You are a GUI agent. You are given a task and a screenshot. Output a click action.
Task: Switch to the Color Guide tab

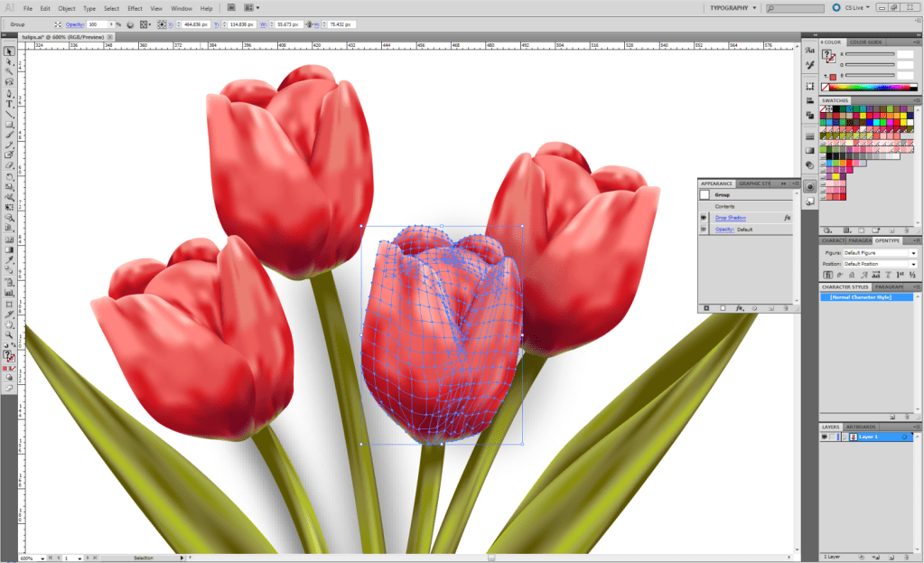point(865,42)
